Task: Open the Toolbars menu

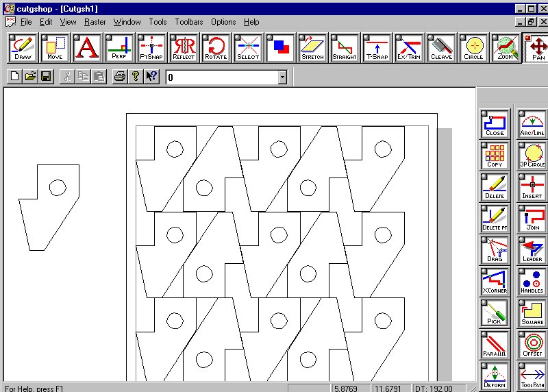Action: (188, 22)
